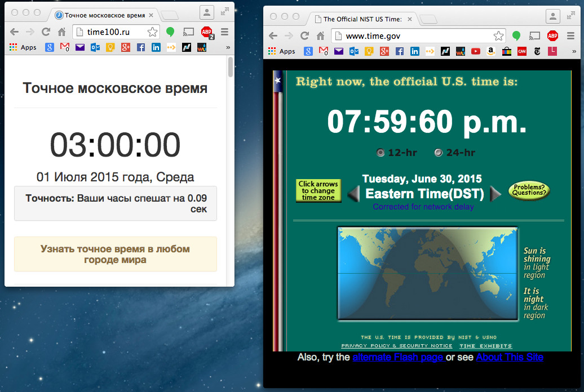
Task: Click the YouTube bookmark in the time.gov window
Action: click(x=475, y=51)
